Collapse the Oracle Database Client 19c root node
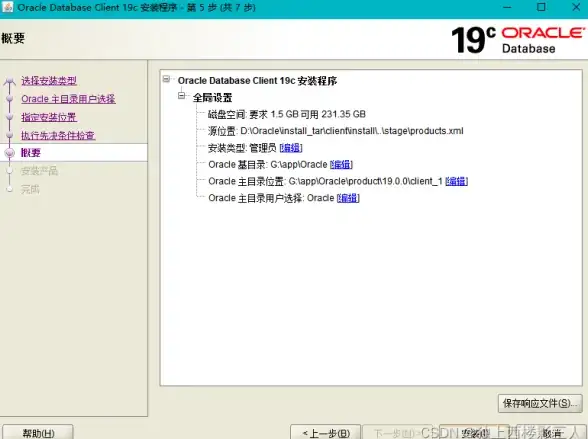 click(x=166, y=79)
